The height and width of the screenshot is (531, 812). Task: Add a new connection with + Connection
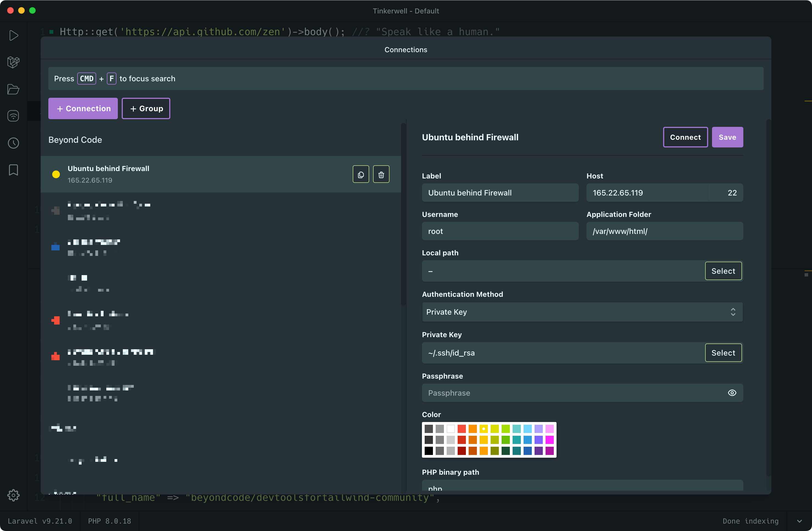coord(83,108)
